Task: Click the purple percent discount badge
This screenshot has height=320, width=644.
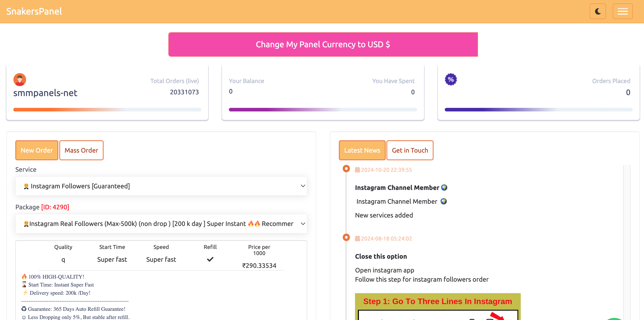Action: [451, 79]
